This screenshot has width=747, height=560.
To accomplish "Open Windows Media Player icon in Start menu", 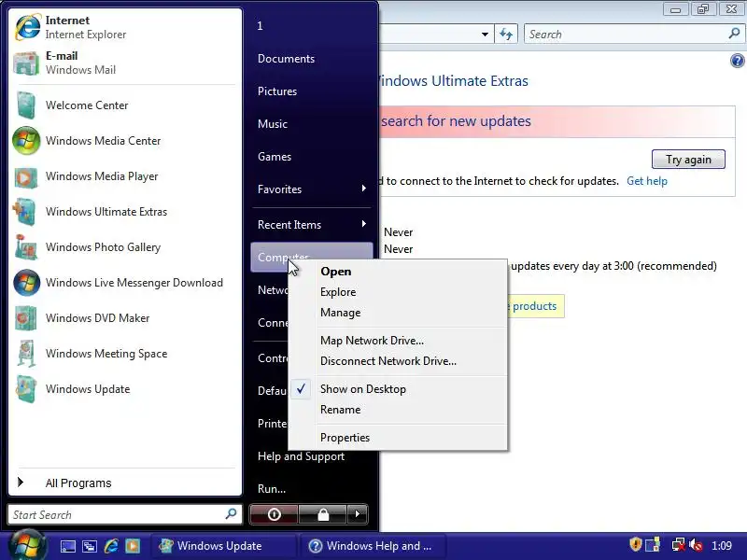I will [x=26, y=176].
